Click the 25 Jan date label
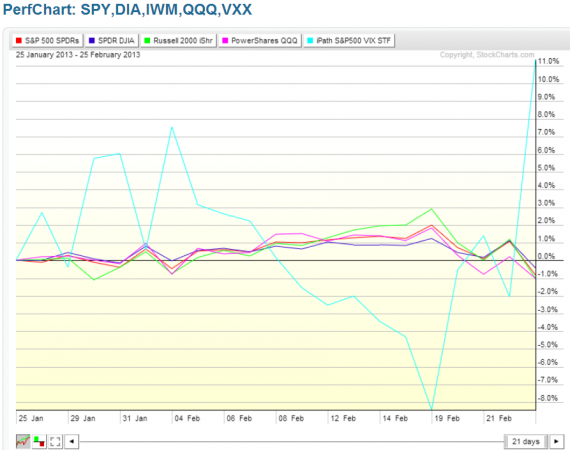This screenshot has width=570, height=450. pyautogui.click(x=31, y=418)
